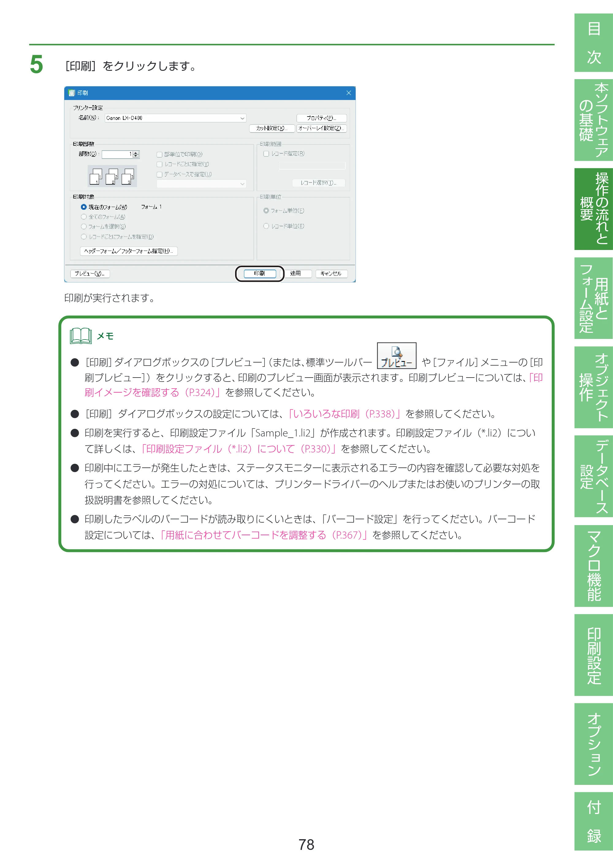Open 印刷設定ファイル (*.li2) について link
This screenshot has width=613, height=868.
[x=239, y=449]
